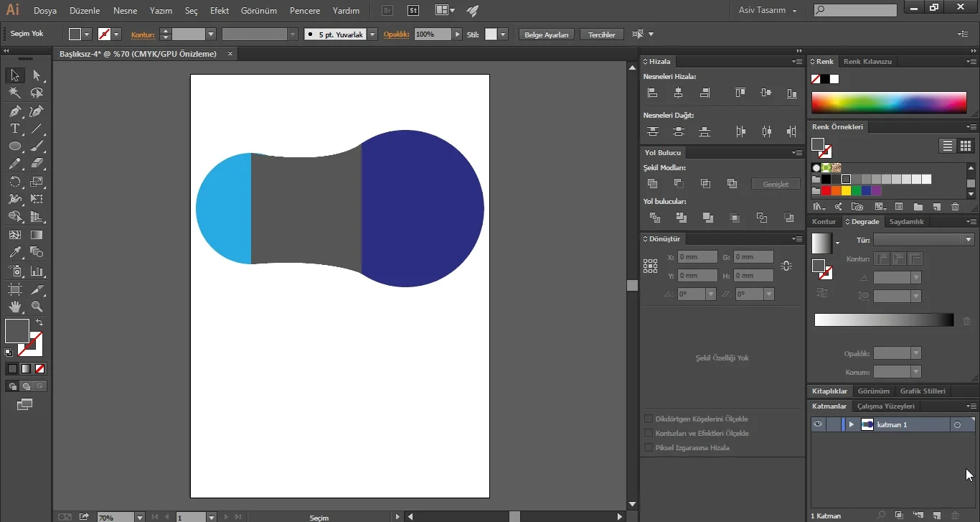Image resolution: width=980 pixels, height=522 pixels.
Task: Open the Stil dropdown arrow
Action: 504,34
